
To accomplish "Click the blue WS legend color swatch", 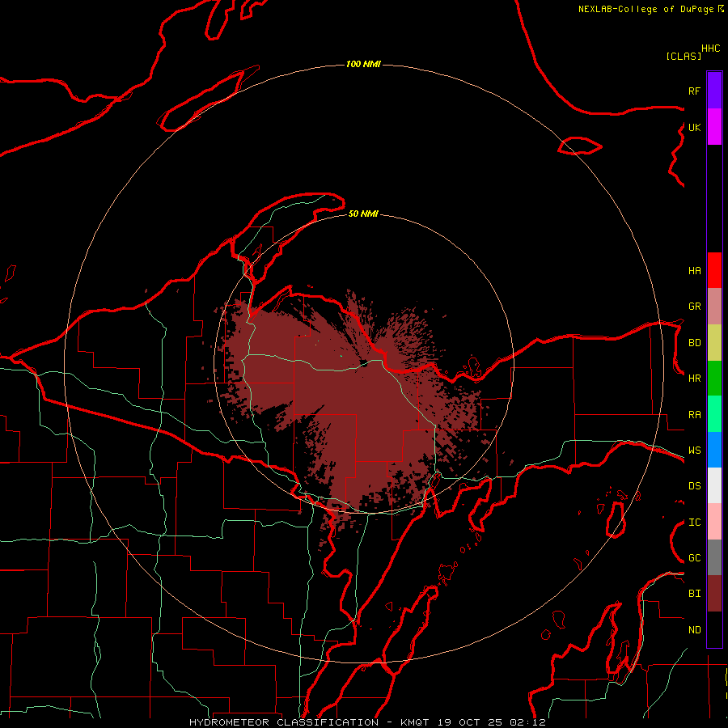I will (714, 450).
